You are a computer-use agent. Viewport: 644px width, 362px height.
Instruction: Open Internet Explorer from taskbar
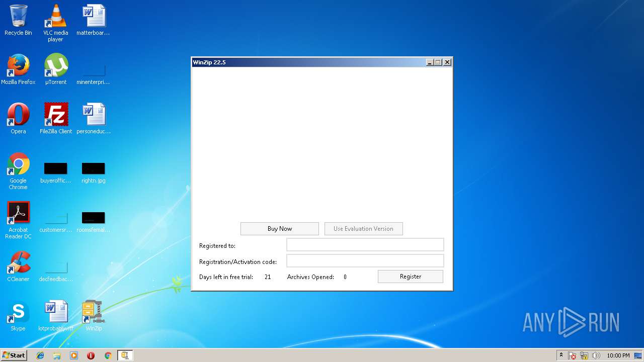(40, 355)
